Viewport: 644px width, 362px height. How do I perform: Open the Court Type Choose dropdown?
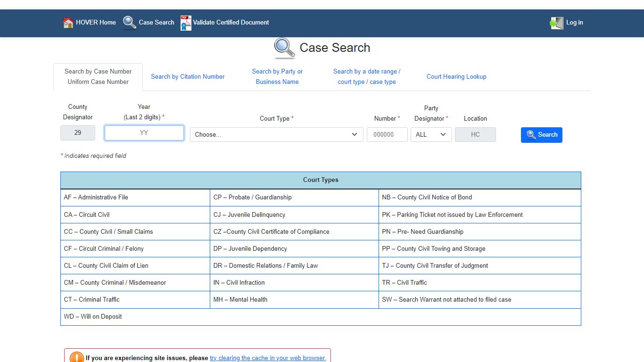click(277, 134)
